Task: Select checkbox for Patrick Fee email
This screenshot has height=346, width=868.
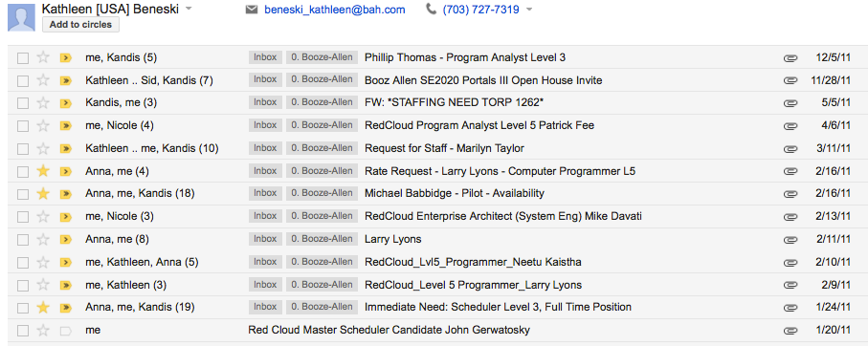Action: click(x=23, y=126)
